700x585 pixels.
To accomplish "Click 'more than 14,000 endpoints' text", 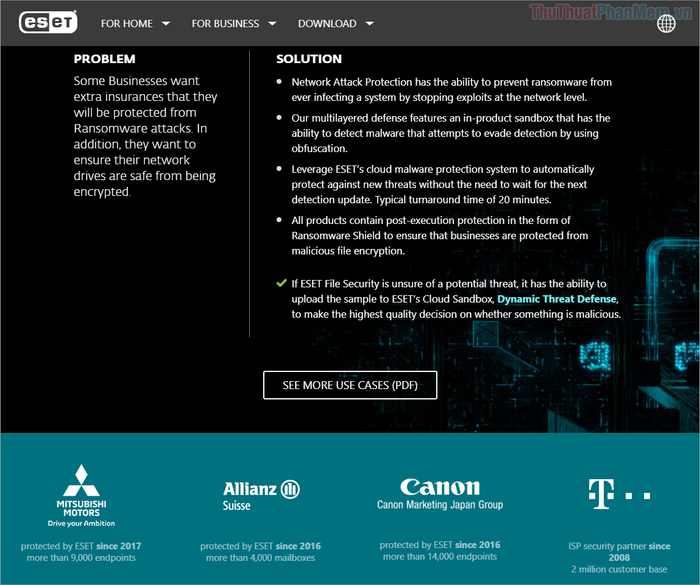I will pyautogui.click(x=440, y=556).
